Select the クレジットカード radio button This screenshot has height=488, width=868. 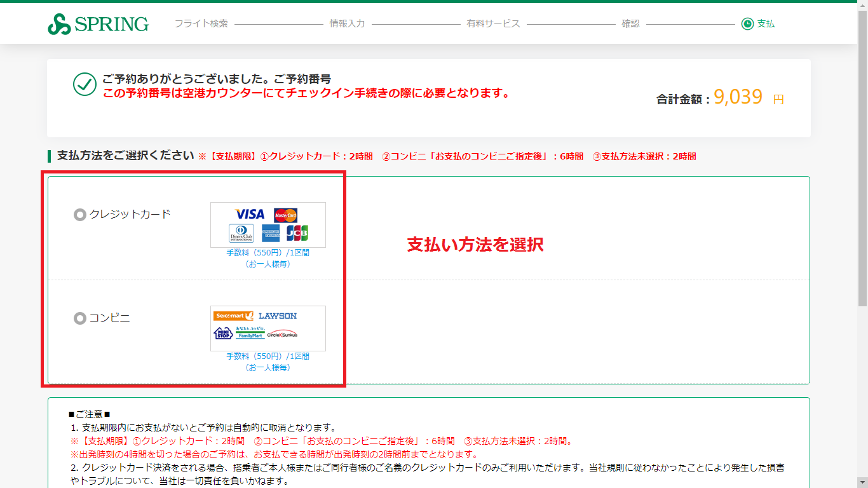tap(80, 215)
